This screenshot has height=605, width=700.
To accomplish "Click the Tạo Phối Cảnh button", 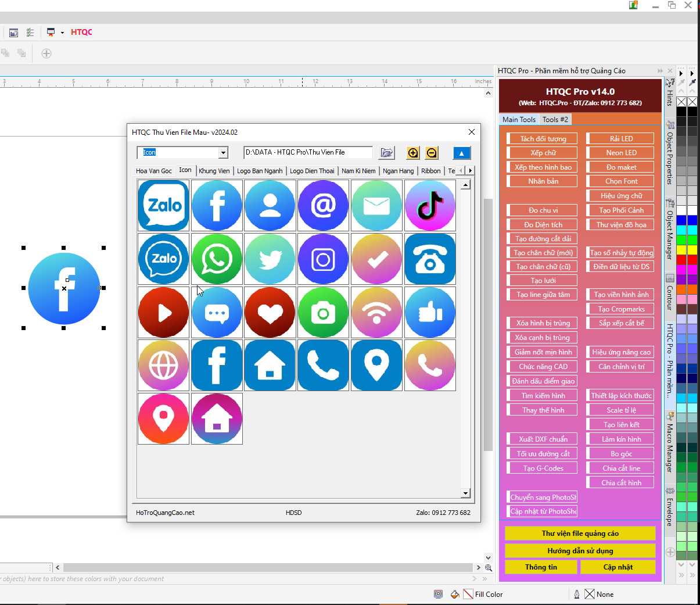I will pos(621,210).
